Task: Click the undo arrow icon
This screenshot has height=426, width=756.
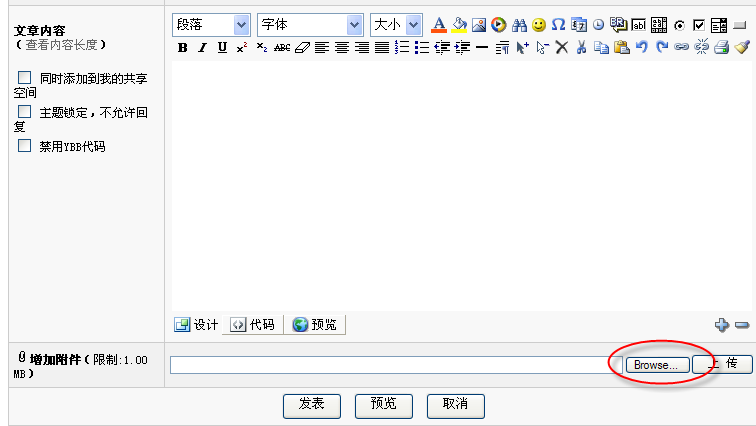Action: (641, 47)
